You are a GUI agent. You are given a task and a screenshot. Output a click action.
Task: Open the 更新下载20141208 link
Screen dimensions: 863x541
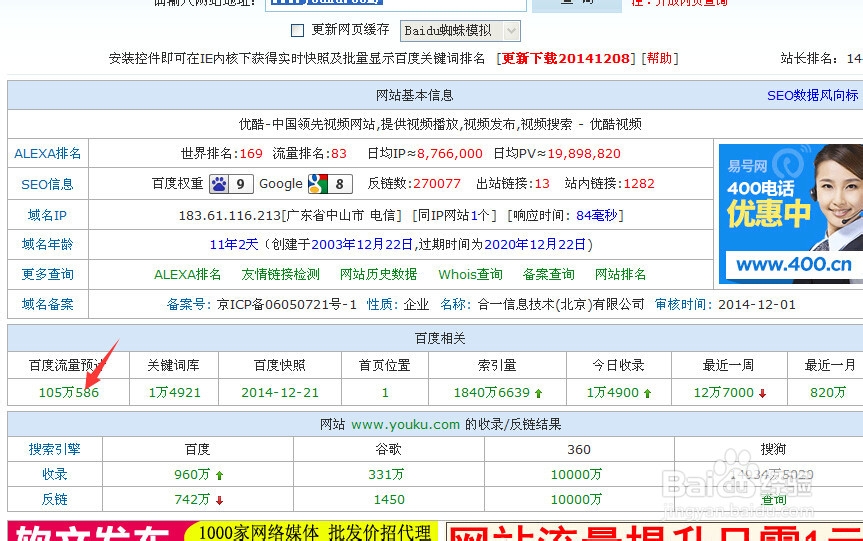pos(565,58)
